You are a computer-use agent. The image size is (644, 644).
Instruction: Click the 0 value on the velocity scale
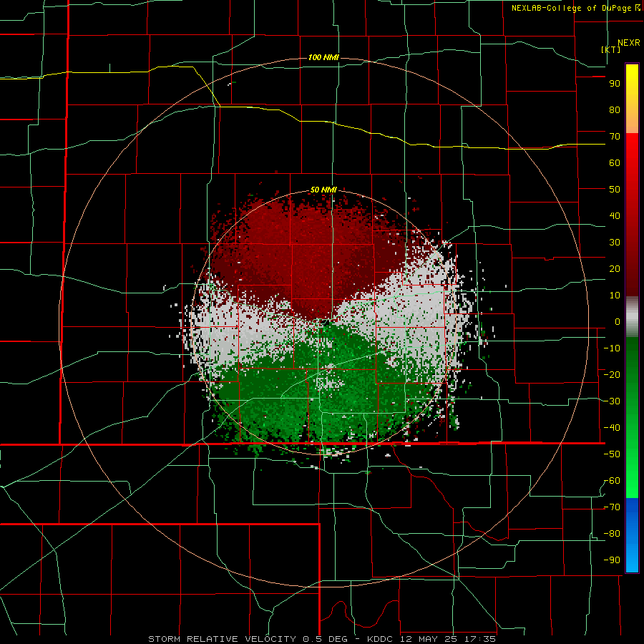[618, 322]
